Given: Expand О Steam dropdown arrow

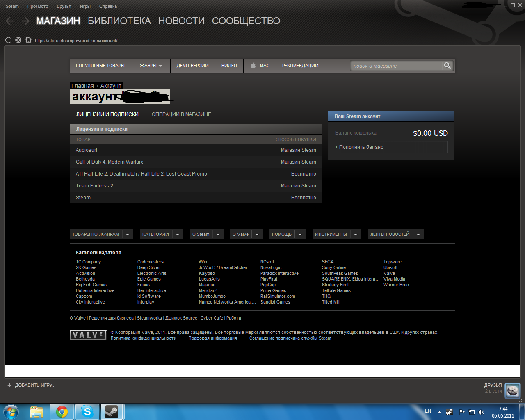Looking at the screenshot, I should pos(218,235).
